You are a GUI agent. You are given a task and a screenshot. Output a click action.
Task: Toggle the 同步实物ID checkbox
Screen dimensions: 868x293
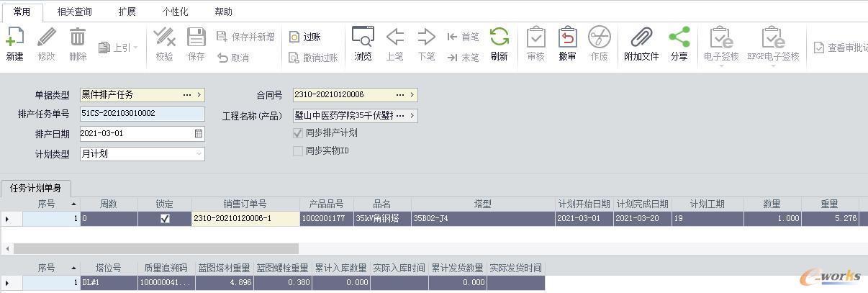(298, 150)
